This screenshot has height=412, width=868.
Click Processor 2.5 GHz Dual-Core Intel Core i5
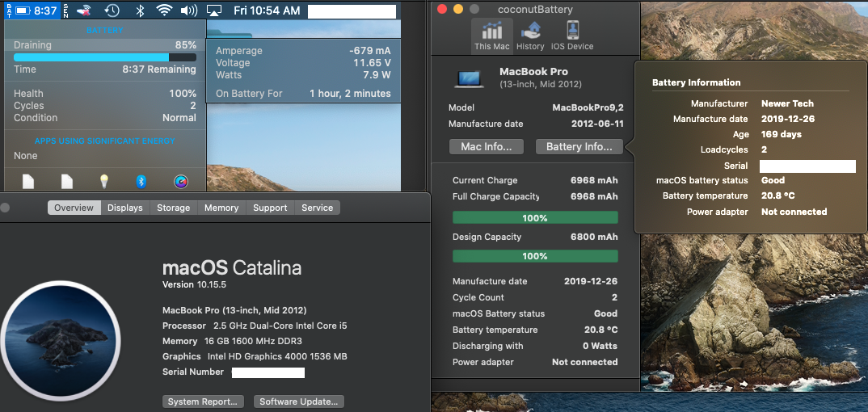coord(255,326)
